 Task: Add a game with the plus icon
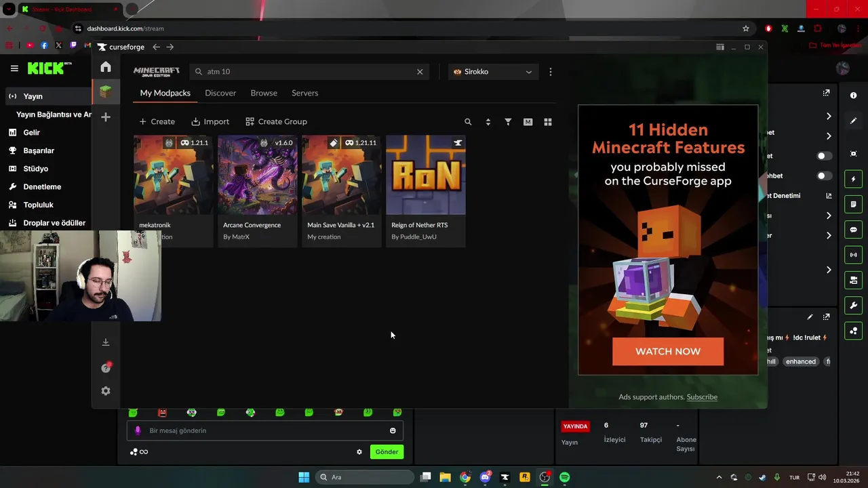106,117
